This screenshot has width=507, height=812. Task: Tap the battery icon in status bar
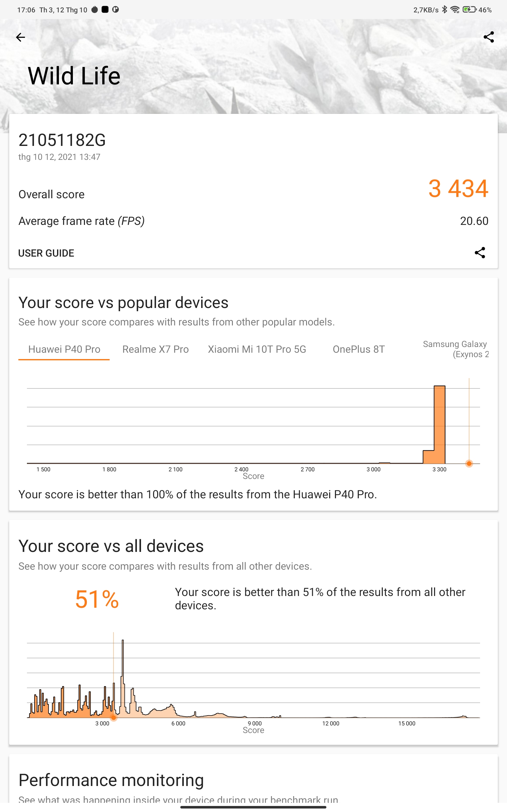469,10
